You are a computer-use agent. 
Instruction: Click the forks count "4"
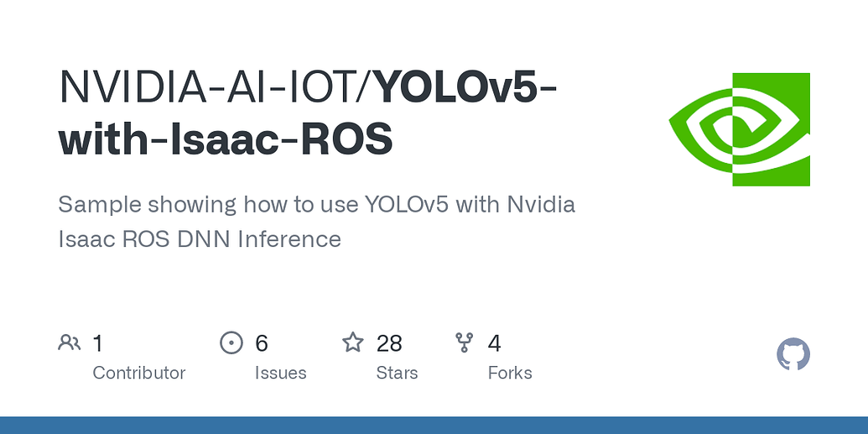[x=495, y=342]
